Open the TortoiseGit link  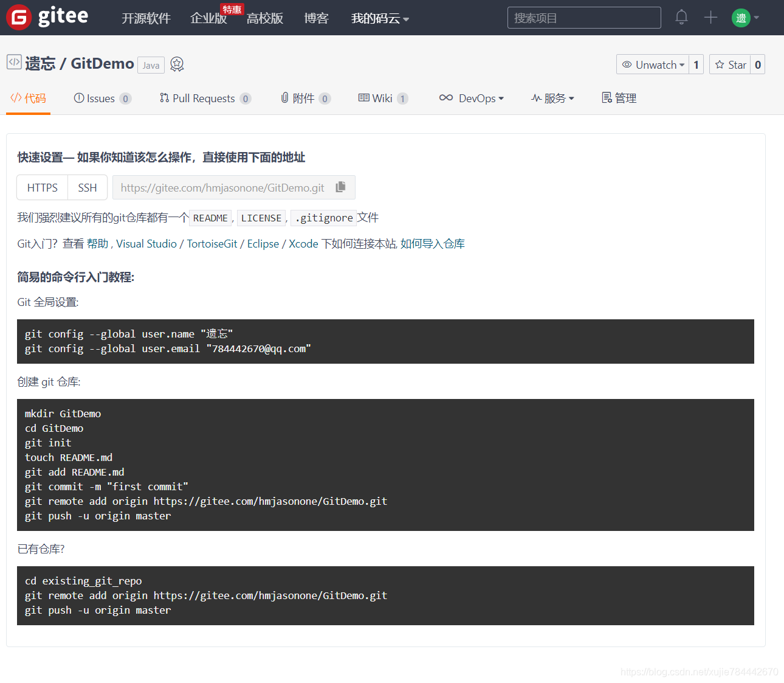click(x=212, y=243)
